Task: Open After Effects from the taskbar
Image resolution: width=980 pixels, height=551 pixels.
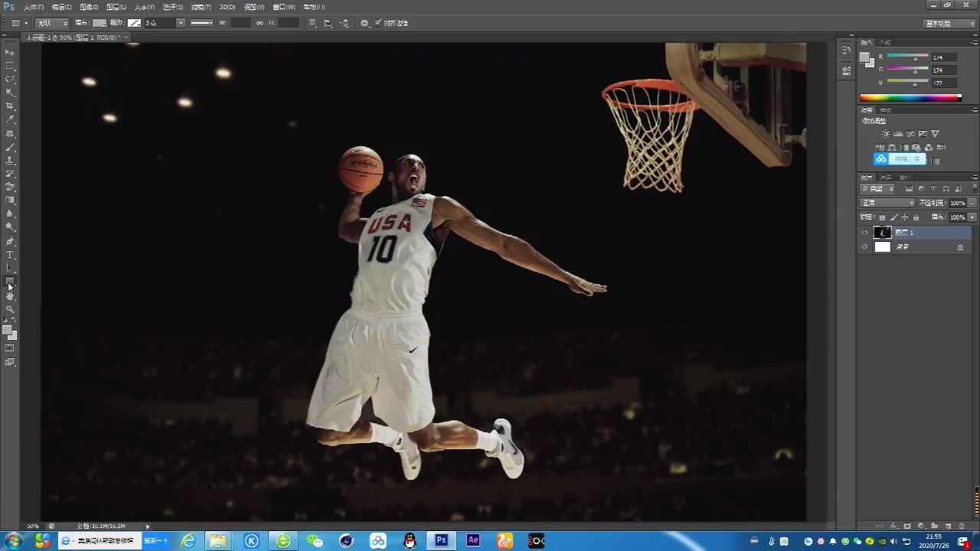Action: point(473,540)
